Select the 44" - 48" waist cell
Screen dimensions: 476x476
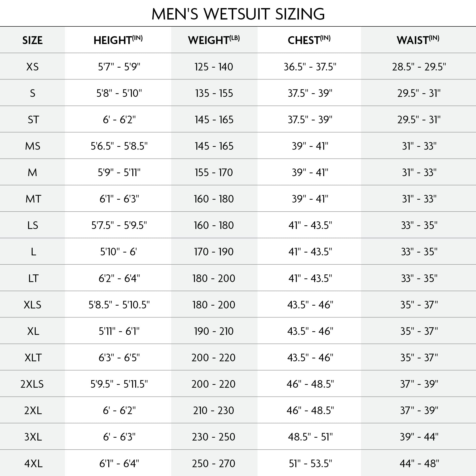419,463
